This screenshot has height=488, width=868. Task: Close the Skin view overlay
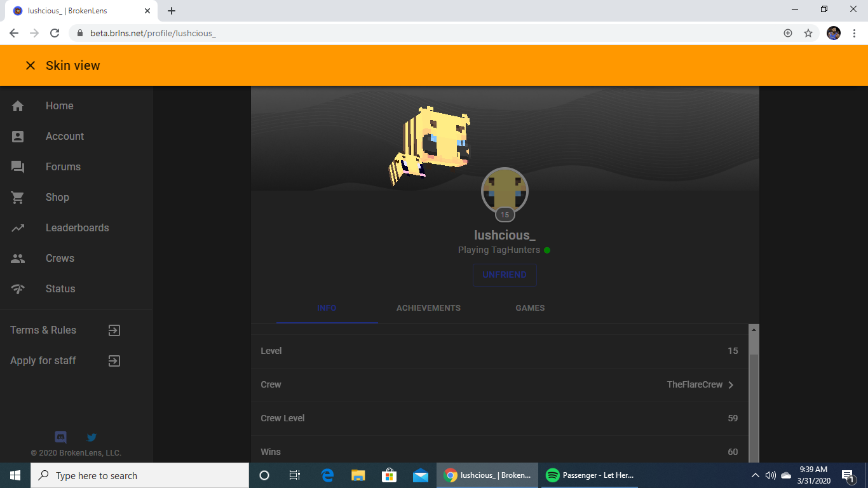point(30,65)
